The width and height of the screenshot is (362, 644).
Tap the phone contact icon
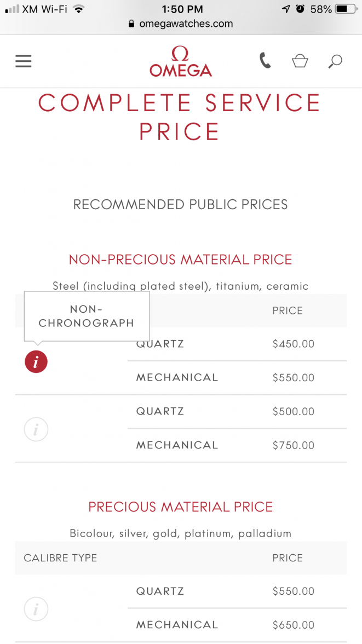point(266,61)
